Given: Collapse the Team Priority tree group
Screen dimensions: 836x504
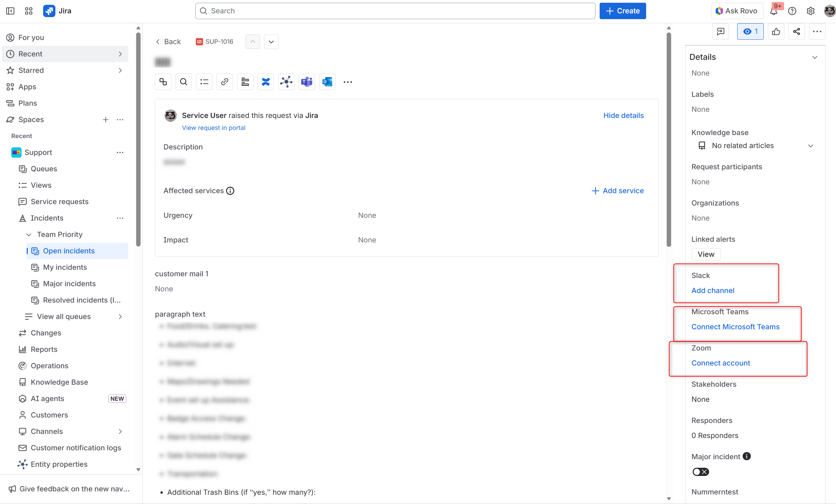Looking at the screenshot, I should [29, 235].
